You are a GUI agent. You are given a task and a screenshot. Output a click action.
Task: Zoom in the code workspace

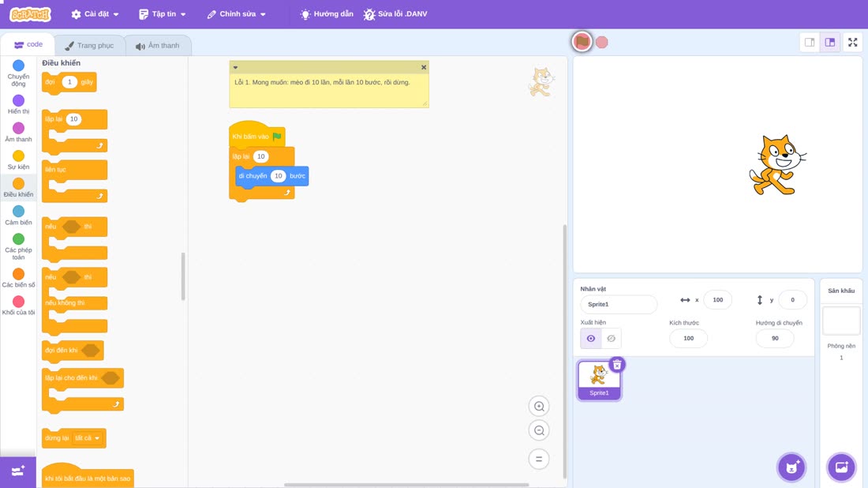(539, 406)
